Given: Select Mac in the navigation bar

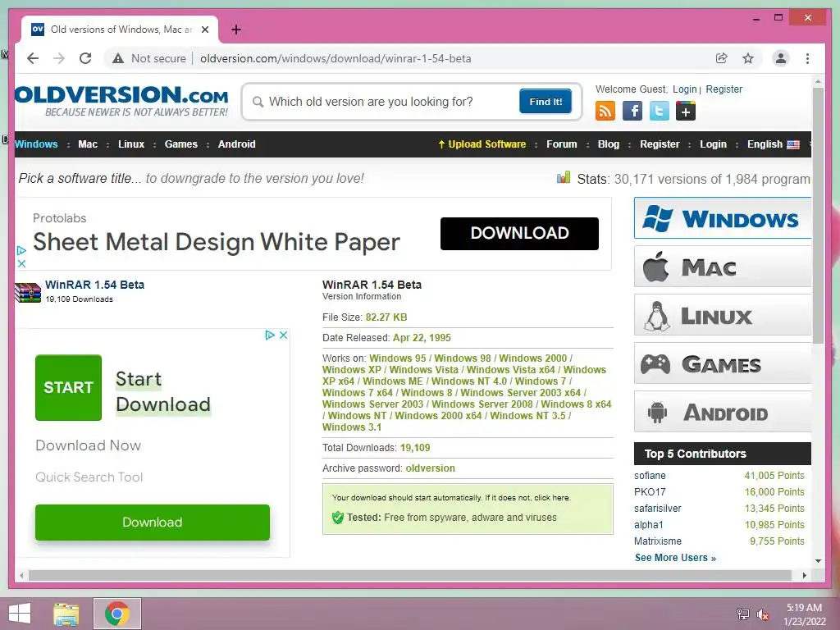Looking at the screenshot, I should (x=88, y=144).
